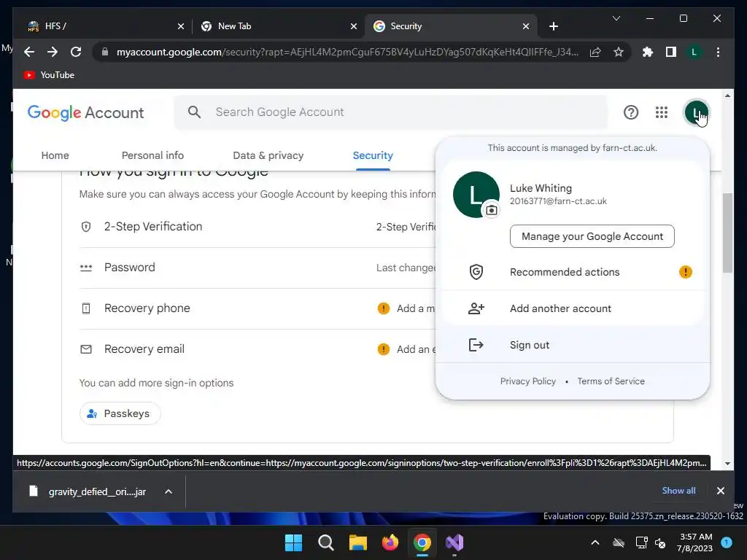This screenshot has width=747, height=560.
Task: Open File Explorer from the taskbar
Action: 357,542
